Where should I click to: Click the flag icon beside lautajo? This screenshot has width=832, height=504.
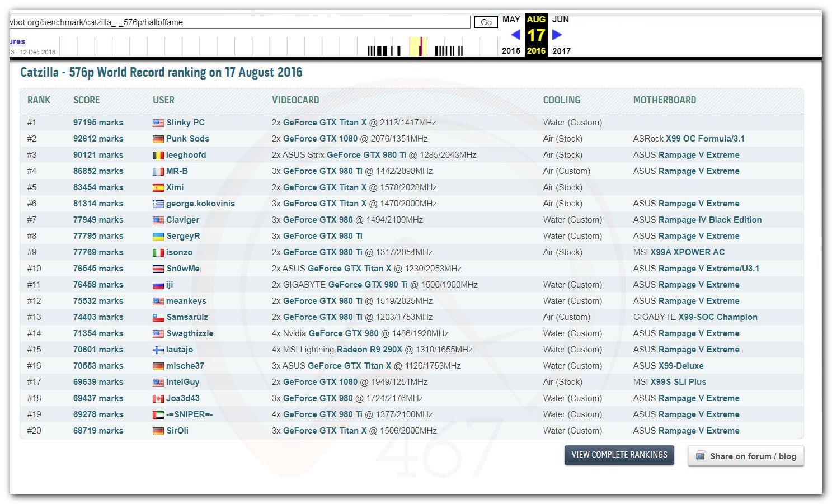(158, 350)
